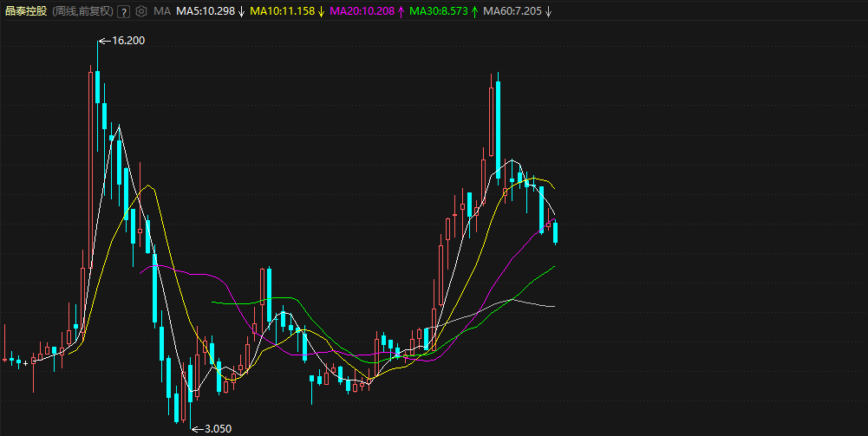
Task: Click the (周线,前复权) period label
Action: click(83, 11)
